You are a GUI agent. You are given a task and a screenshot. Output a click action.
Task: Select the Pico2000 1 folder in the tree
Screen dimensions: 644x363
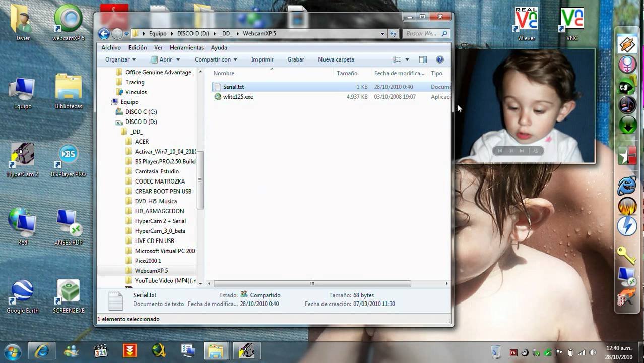tap(148, 261)
